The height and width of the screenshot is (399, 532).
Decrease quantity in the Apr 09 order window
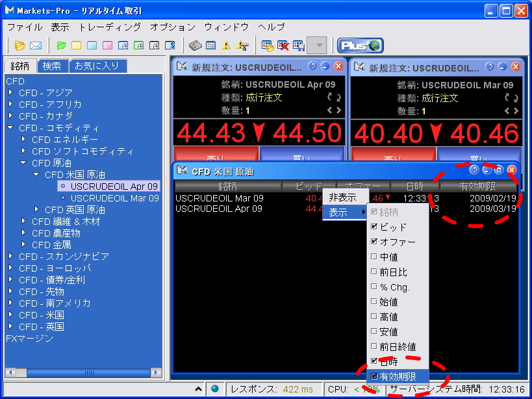[x=329, y=110]
